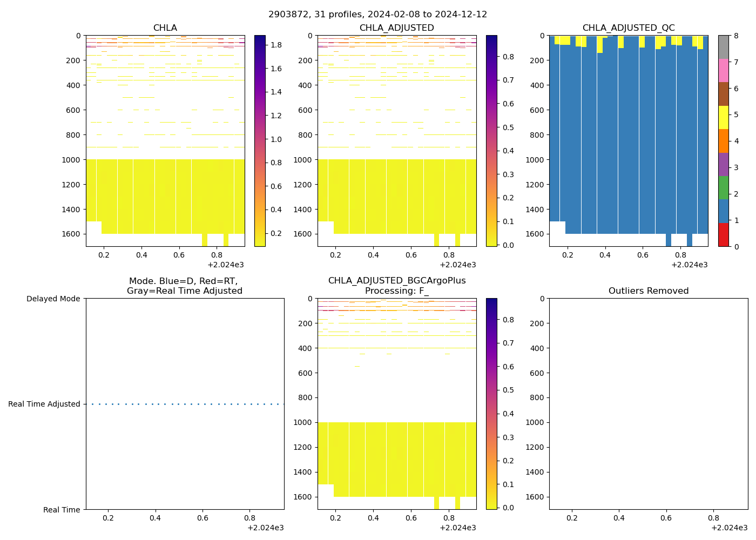Click the Delayed Mode axis label

[53, 299]
